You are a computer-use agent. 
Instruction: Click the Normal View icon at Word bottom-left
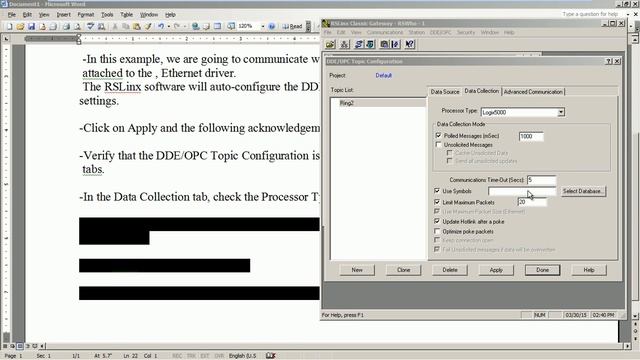point(6,346)
